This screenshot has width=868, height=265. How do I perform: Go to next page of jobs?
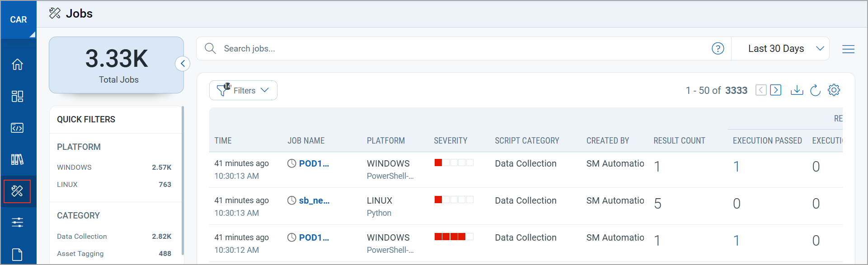pyautogui.click(x=775, y=90)
